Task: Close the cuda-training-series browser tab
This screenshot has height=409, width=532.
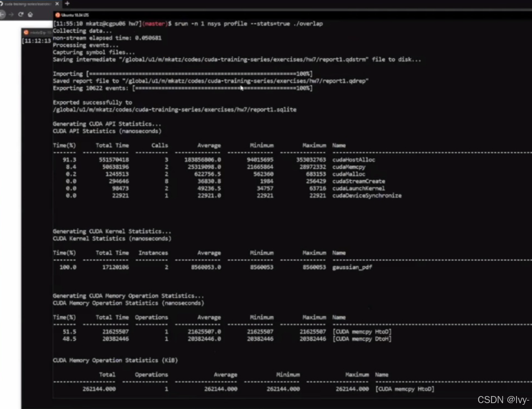Action: 57,4
